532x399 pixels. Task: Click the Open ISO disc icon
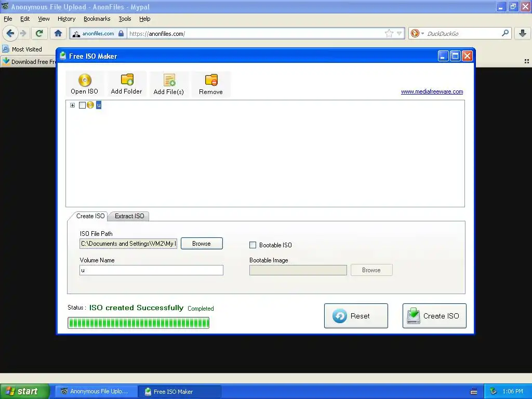tap(85, 81)
